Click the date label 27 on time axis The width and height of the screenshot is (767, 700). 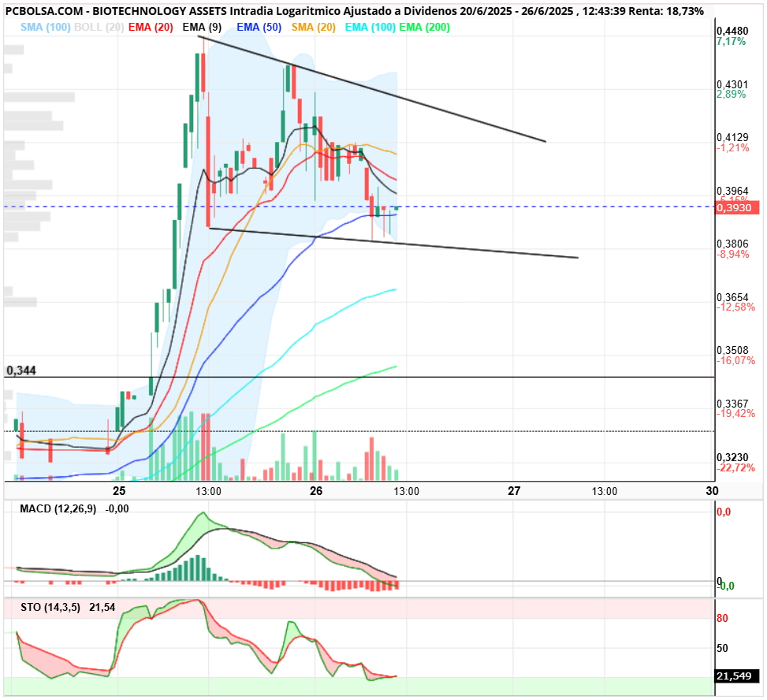pyautogui.click(x=514, y=490)
